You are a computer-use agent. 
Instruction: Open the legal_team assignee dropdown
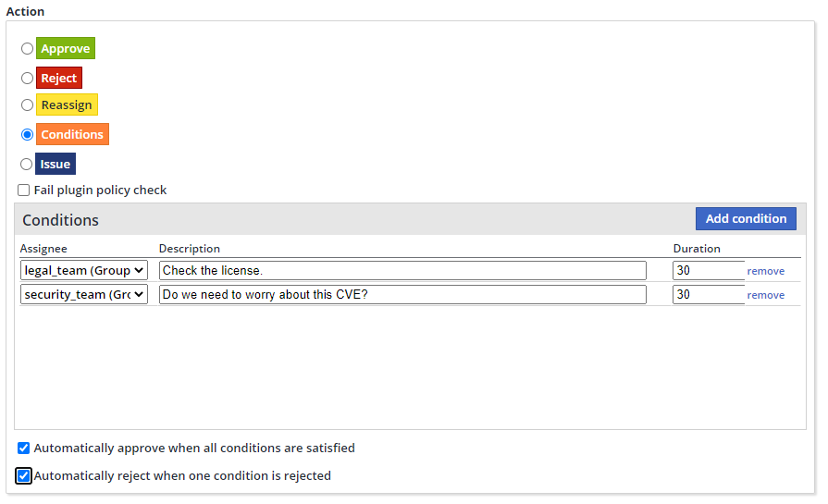click(84, 271)
